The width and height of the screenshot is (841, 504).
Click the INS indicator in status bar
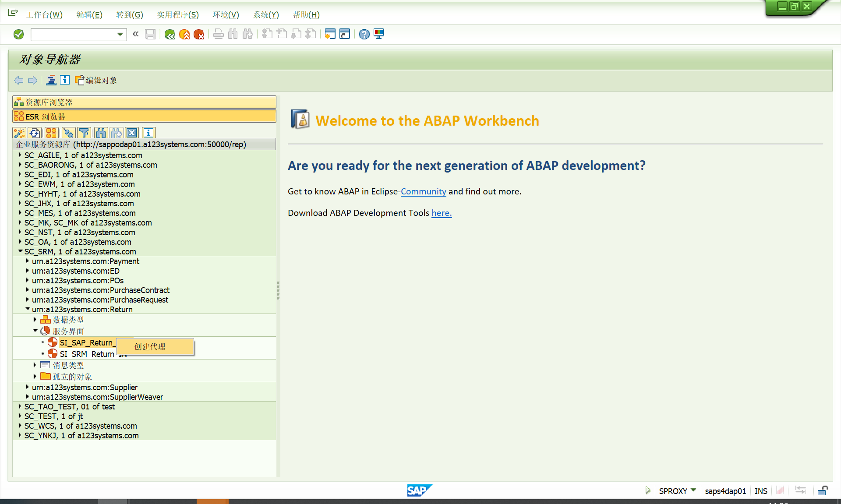[761, 491]
